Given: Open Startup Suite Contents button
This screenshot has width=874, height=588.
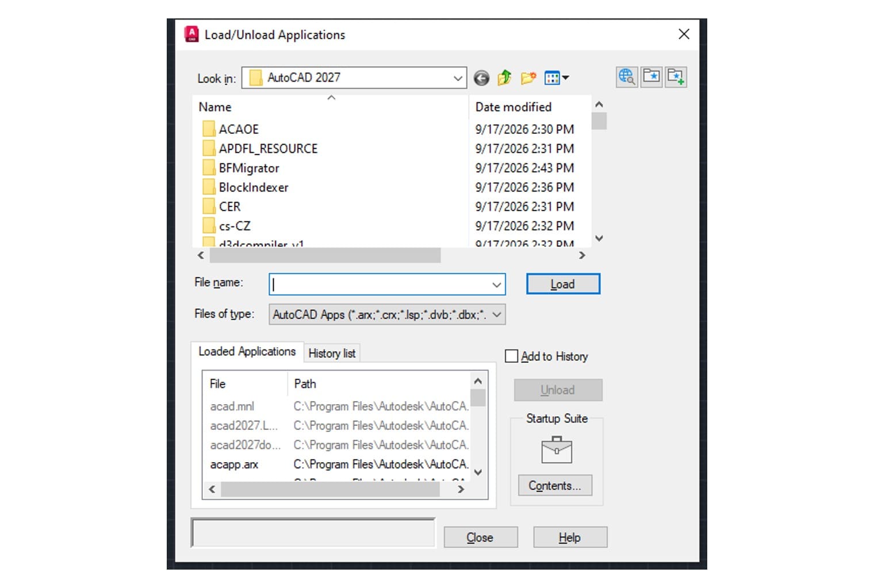Looking at the screenshot, I should pos(555,486).
